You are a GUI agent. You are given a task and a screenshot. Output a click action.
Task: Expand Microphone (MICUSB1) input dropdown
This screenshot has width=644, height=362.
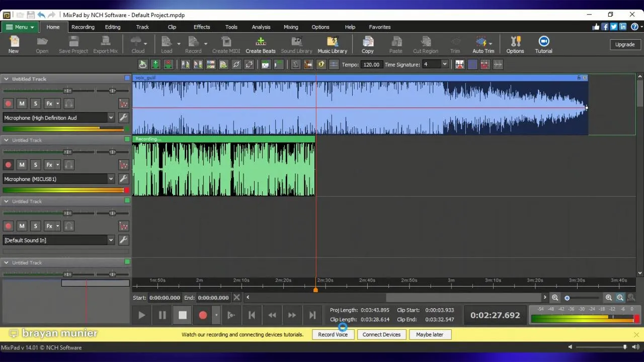[x=111, y=178]
